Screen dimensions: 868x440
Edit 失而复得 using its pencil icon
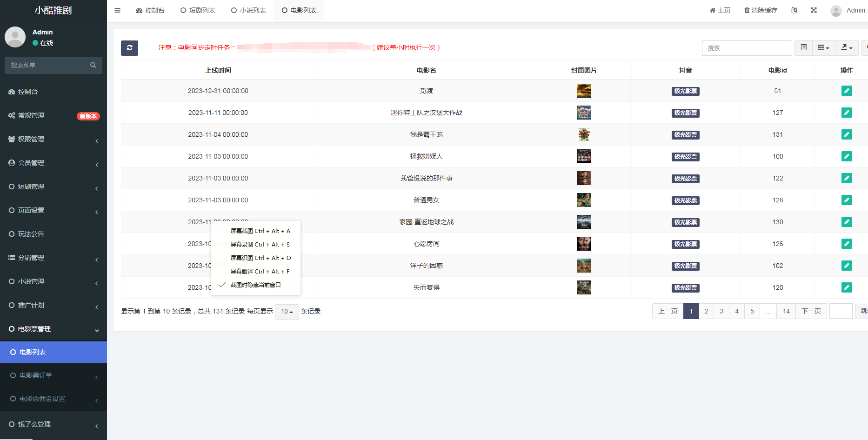tap(847, 287)
